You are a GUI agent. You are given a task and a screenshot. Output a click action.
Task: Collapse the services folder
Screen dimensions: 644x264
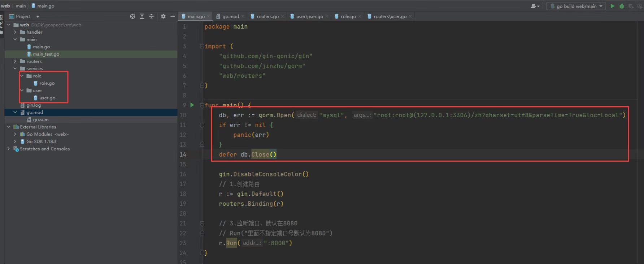15,69
